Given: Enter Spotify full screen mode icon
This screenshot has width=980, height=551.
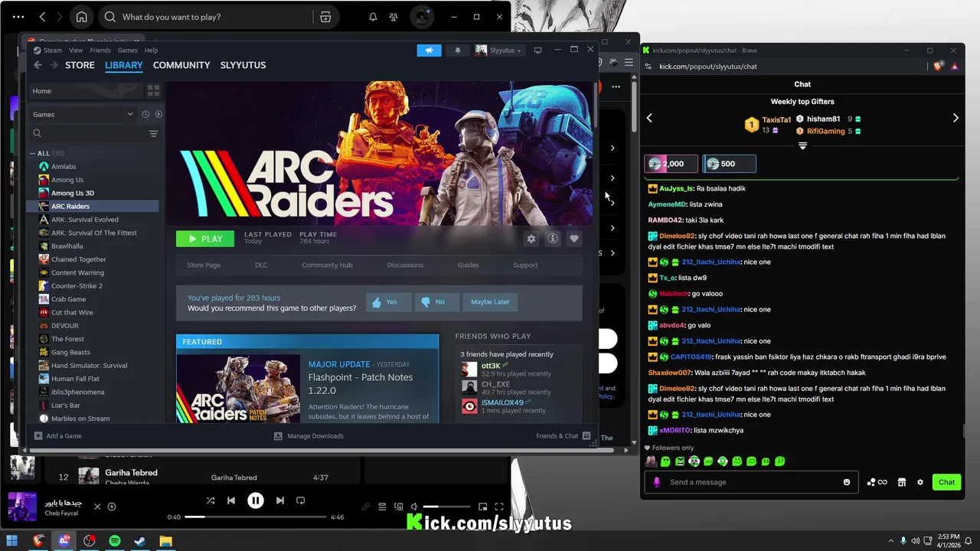Looking at the screenshot, I should pyautogui.click(x=499, y=507).
